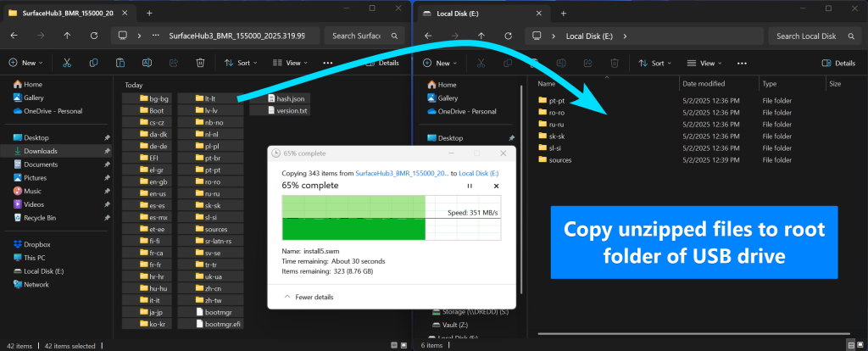Refresh the Local Disk (E:) window
Screen dimensions: 868x351
(x=509, y=36)
